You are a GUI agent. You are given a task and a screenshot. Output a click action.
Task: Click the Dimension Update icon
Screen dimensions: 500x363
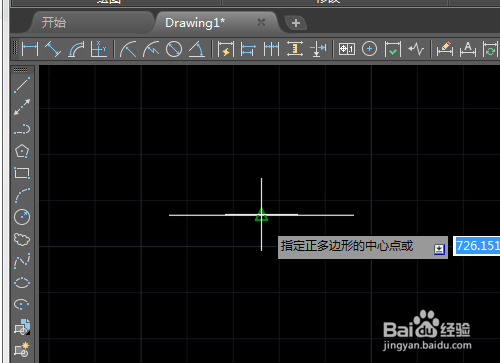pos(490,49)
